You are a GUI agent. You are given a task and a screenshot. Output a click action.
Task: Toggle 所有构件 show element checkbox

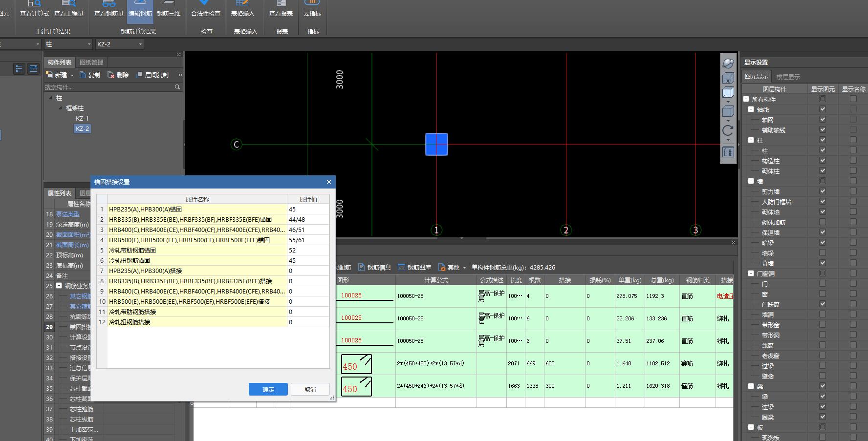(823, 99)
